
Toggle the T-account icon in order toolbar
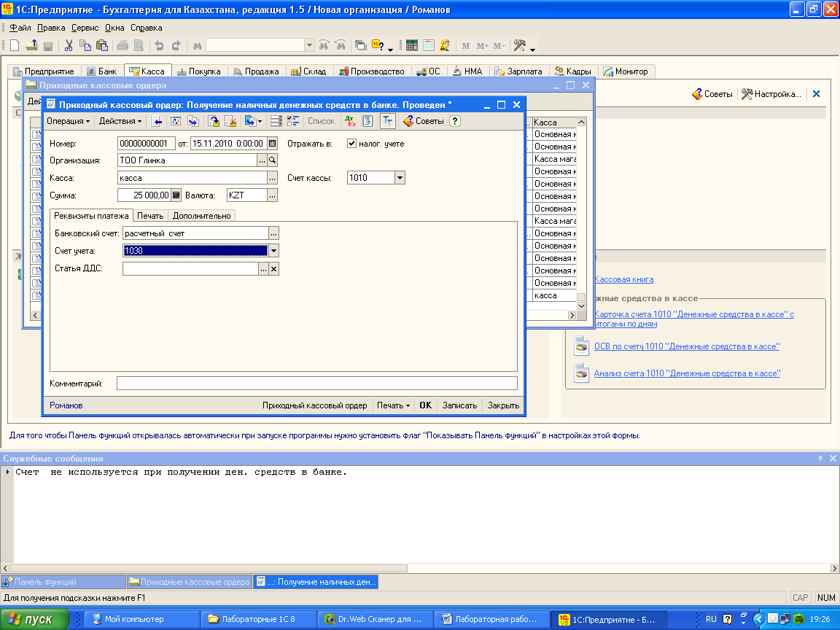pos(387,121)
